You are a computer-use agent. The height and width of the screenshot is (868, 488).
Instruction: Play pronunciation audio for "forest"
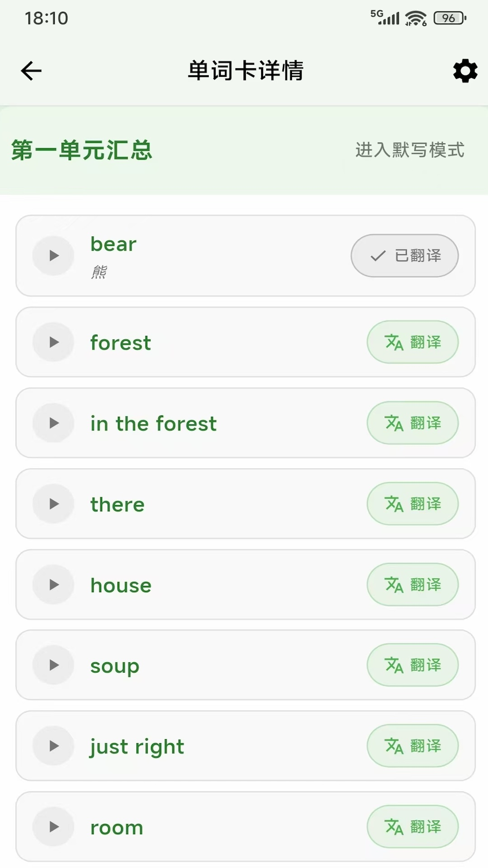53,342
